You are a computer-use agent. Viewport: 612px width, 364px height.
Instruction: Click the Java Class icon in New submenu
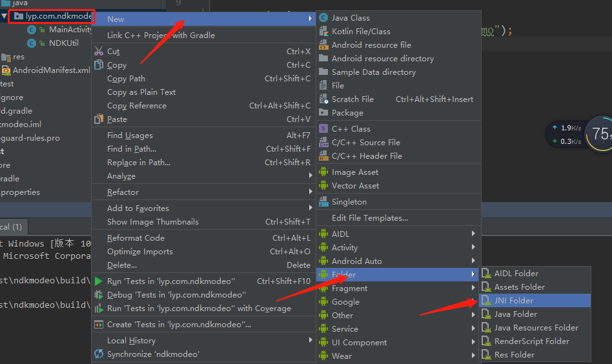pyautogui.click(x=323, y=18)
